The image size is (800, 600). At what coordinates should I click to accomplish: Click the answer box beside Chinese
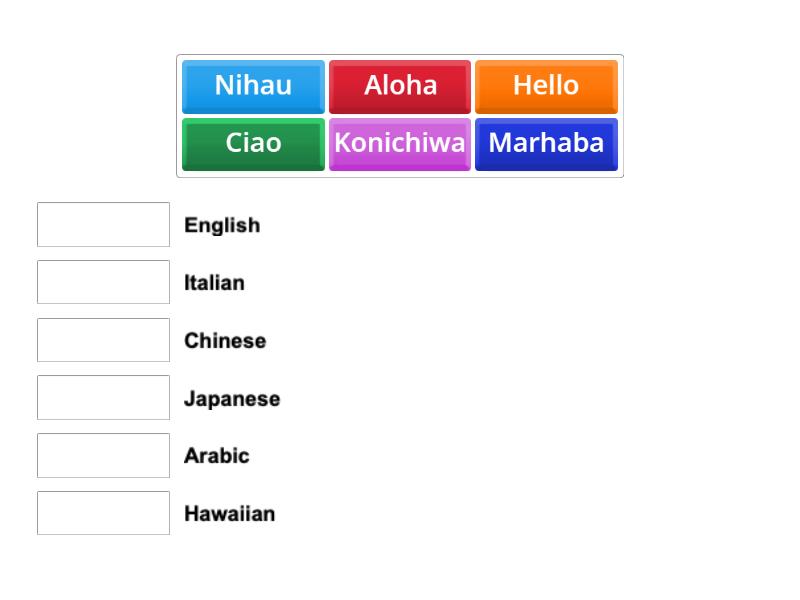click(x=103, y=340)
